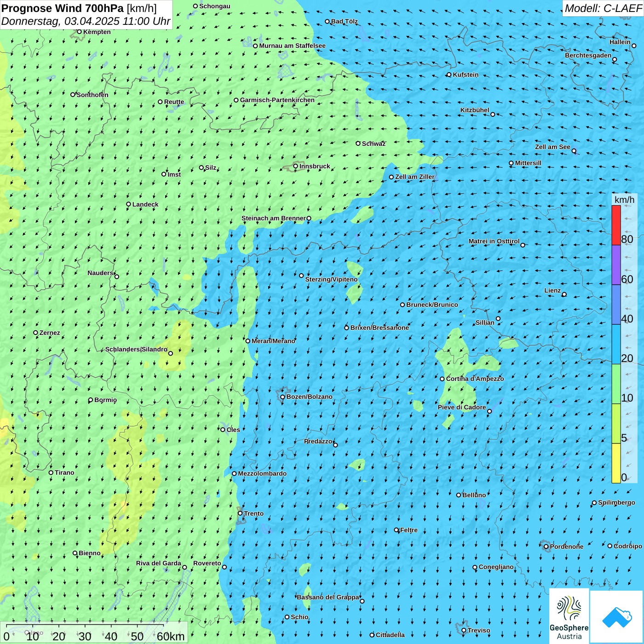Click the forecast date 'Donnerstag, 03.04.2025 11:00 Uhr'

tap(86, 21)
